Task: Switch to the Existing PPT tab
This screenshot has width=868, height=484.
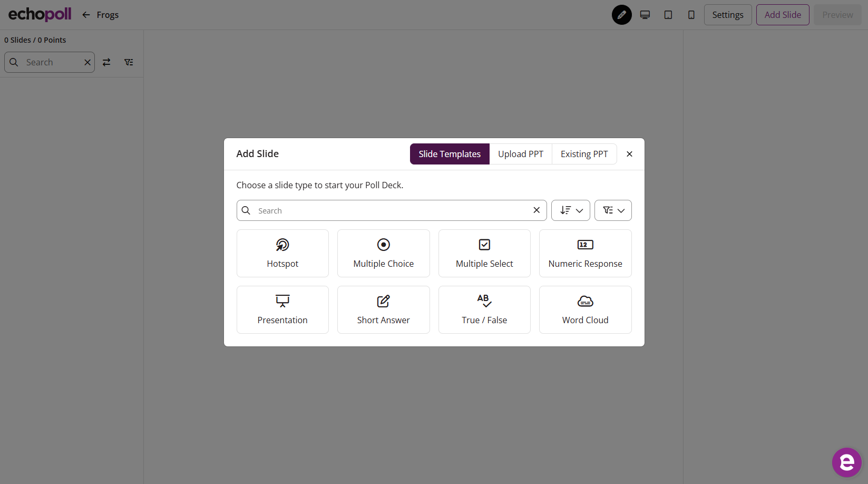Action: tap(584, 154)
